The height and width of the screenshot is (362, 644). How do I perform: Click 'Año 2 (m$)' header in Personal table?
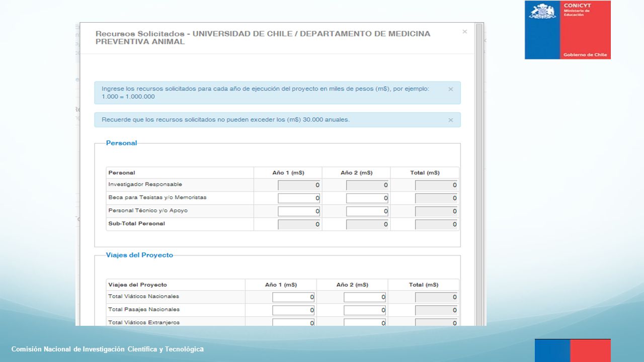(357, 173)
